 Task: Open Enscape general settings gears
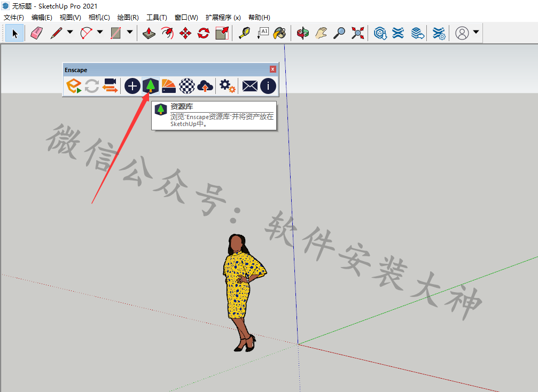click(228, 86)
